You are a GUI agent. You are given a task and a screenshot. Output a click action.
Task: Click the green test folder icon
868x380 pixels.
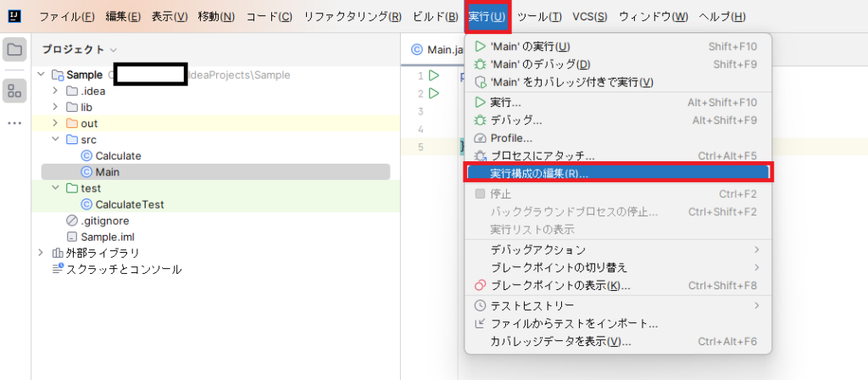72,188
